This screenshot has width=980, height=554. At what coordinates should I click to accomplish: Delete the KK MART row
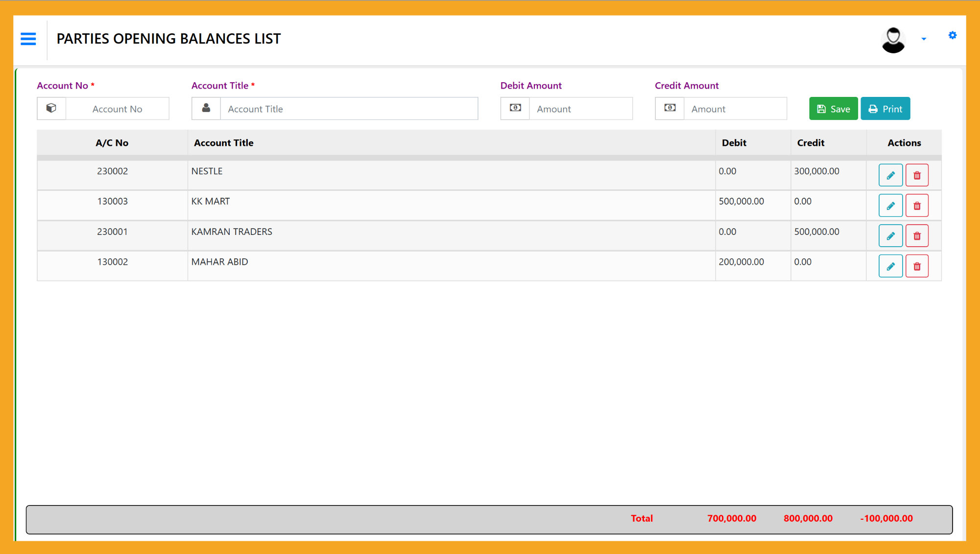pos(917,206)
